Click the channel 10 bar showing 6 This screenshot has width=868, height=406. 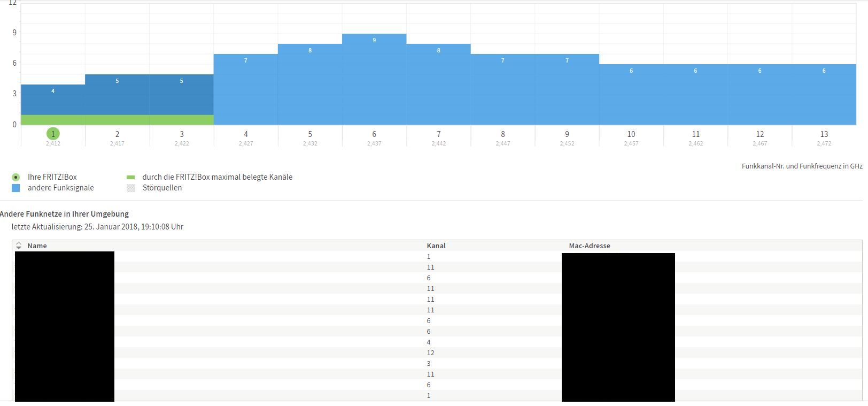coord(631,96)
